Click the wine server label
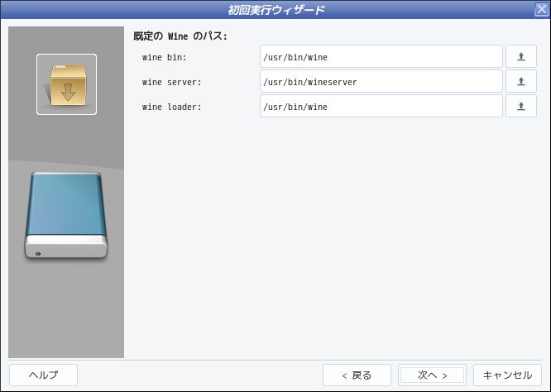The height and width of the screenshot is (392, 551). point(171,82)
